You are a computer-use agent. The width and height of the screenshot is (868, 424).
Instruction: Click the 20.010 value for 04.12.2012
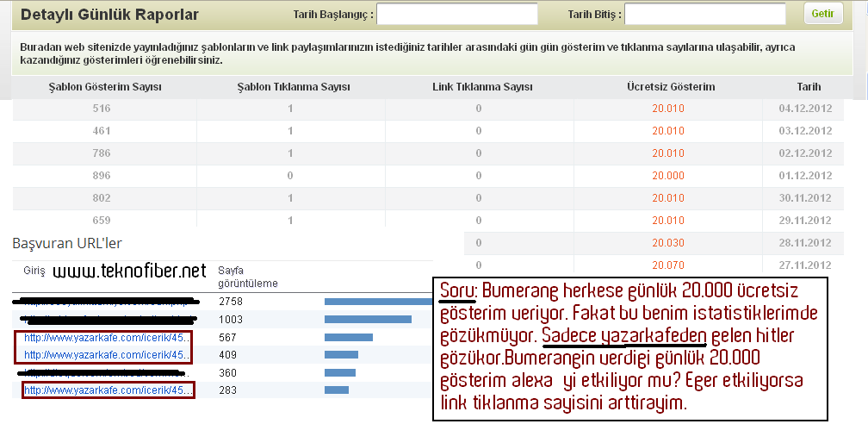[668, 109]
